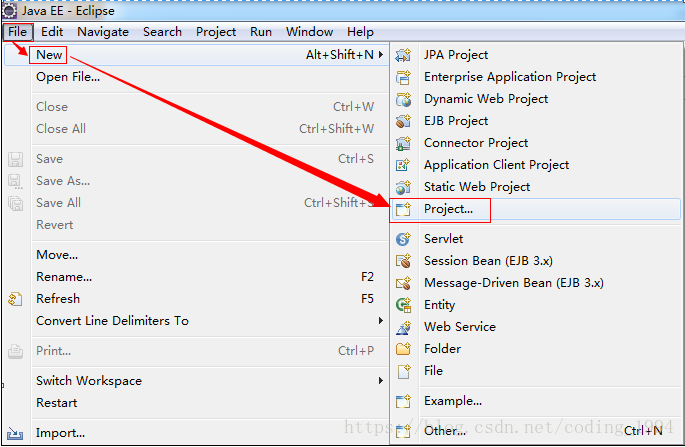Click the Session Bean icon
Screen dimensions: 685x447
click(403, 261)
